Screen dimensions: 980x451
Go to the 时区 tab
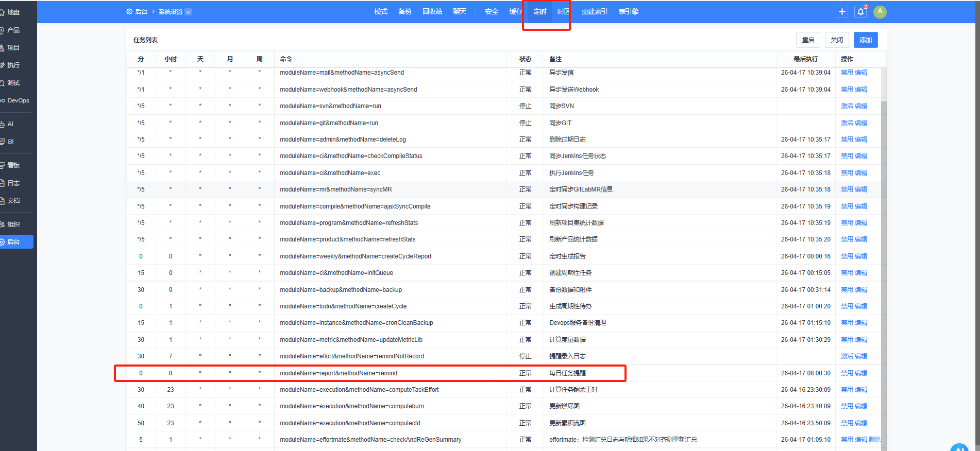tap(564, 12)
